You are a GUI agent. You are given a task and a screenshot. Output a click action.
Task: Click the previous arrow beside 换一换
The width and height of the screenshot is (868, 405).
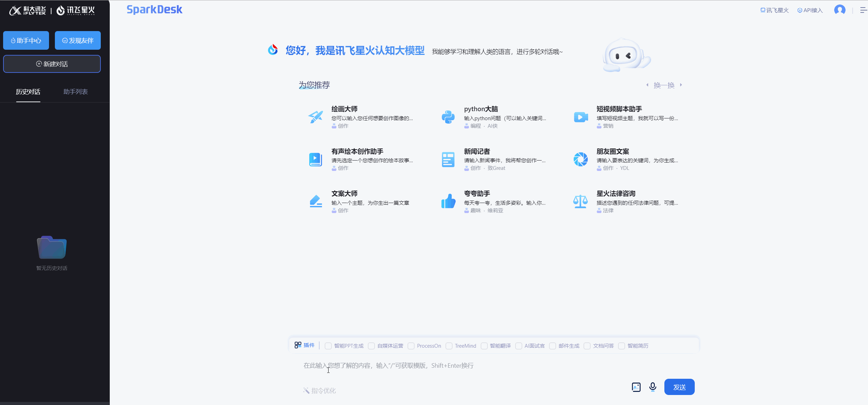(x=647, y=85)
